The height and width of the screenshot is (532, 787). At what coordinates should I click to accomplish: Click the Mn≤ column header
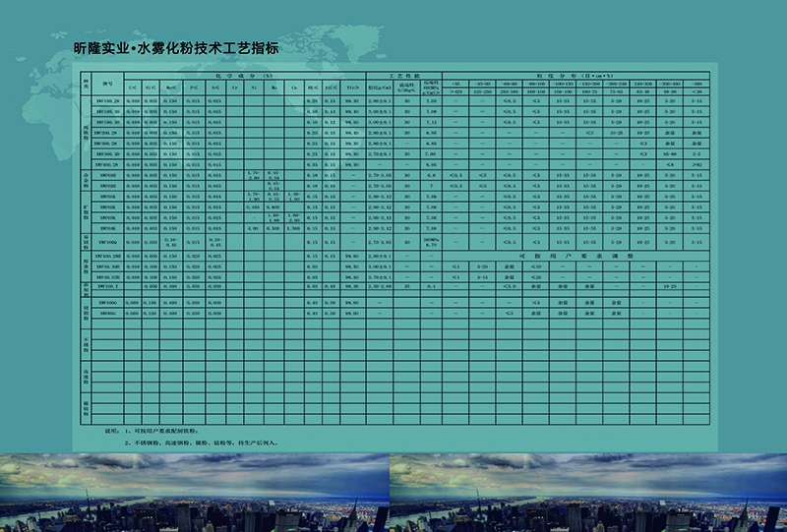point(170,88)
